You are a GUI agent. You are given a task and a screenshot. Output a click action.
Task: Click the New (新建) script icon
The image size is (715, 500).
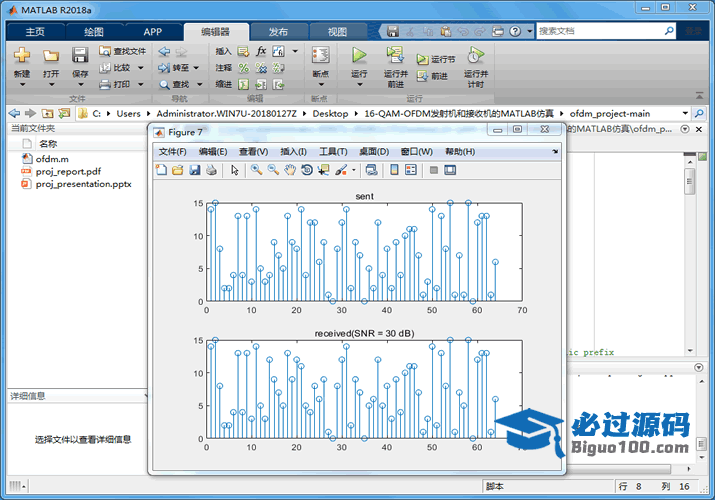(21, 56)
